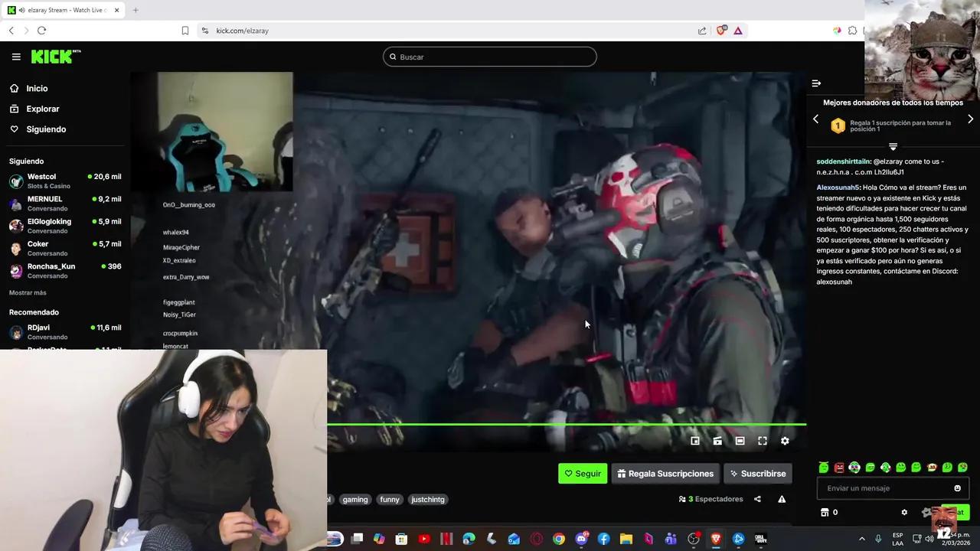Open Coker's channel from Siguiendo list
Viewport: 980px width, 551px height.
click(x=65, y=248)
